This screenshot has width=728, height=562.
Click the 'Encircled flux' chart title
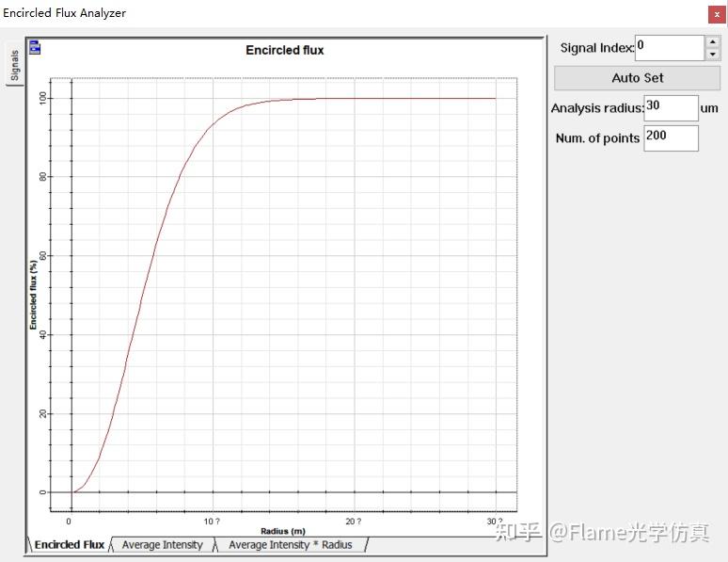(x=285, y=50)
